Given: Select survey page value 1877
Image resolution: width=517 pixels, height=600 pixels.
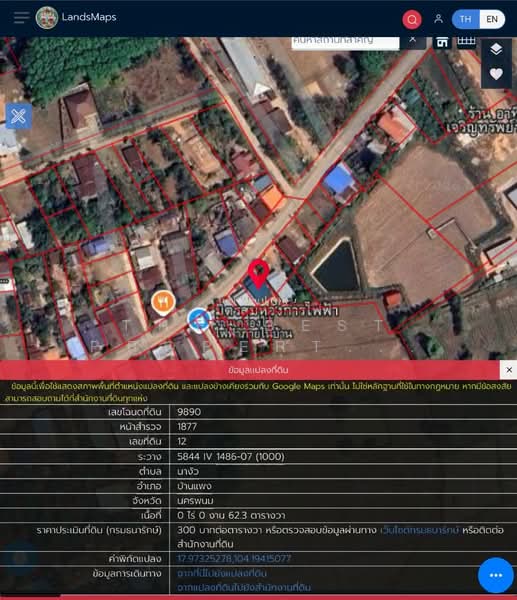Looking at the screenshot, I should (187, 427).
